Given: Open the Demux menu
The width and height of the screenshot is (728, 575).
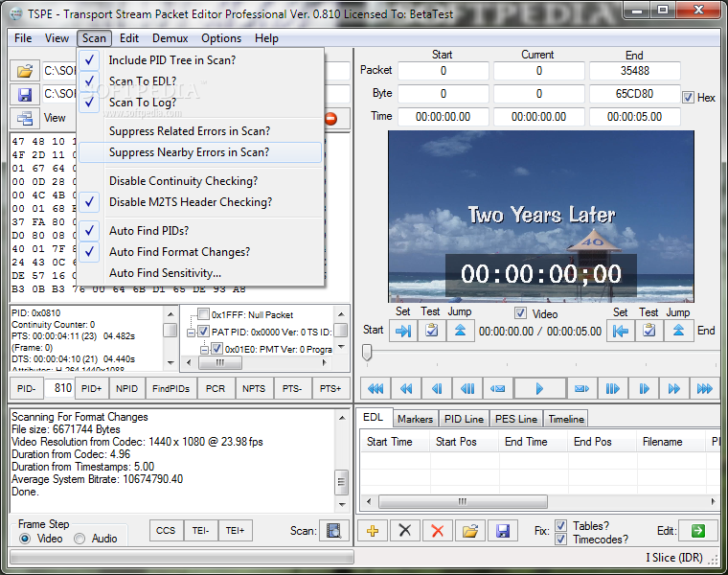Looking at the screenshot, I should coord(170,38).
